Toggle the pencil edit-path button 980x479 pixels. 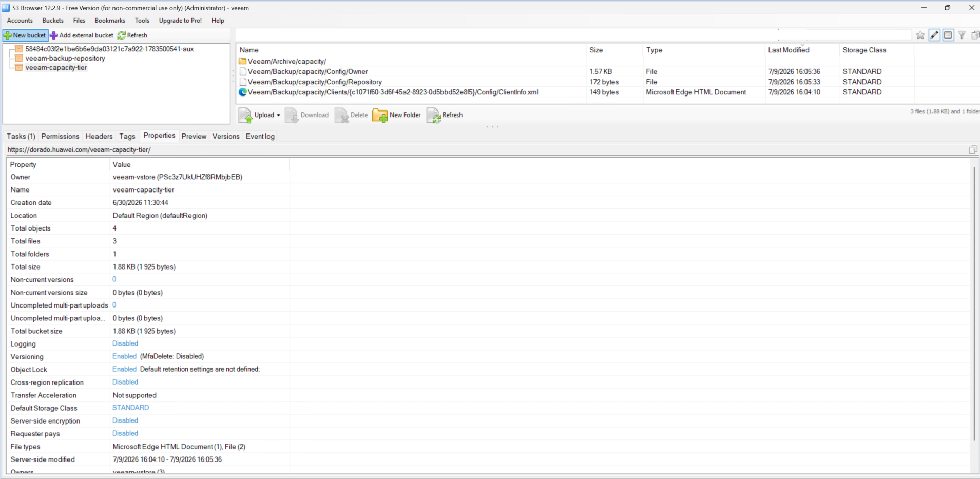point(934,35)
